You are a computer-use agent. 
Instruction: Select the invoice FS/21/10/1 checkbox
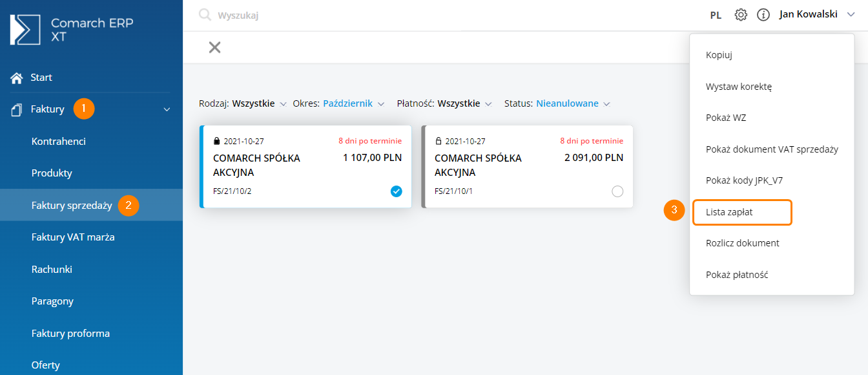point(617,191)
